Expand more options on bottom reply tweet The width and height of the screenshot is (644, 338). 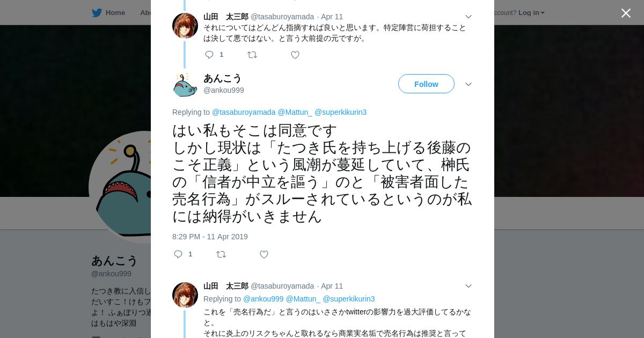tap(468, 286)
